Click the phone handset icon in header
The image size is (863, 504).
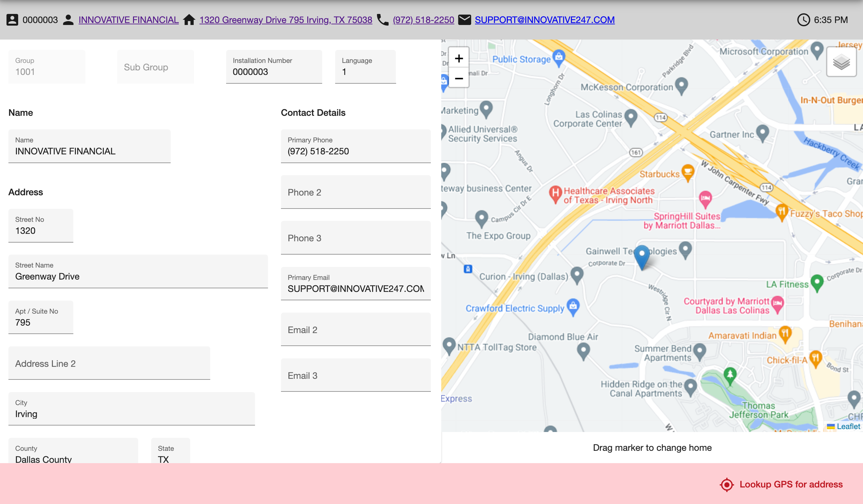coord(383,20)
